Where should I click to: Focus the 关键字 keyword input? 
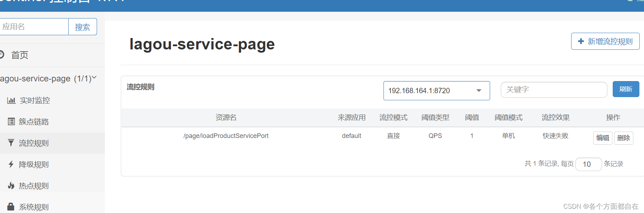tap(554, 90)
